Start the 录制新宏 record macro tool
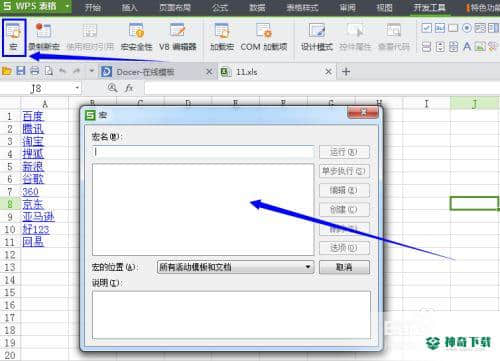 coord(44,37)
